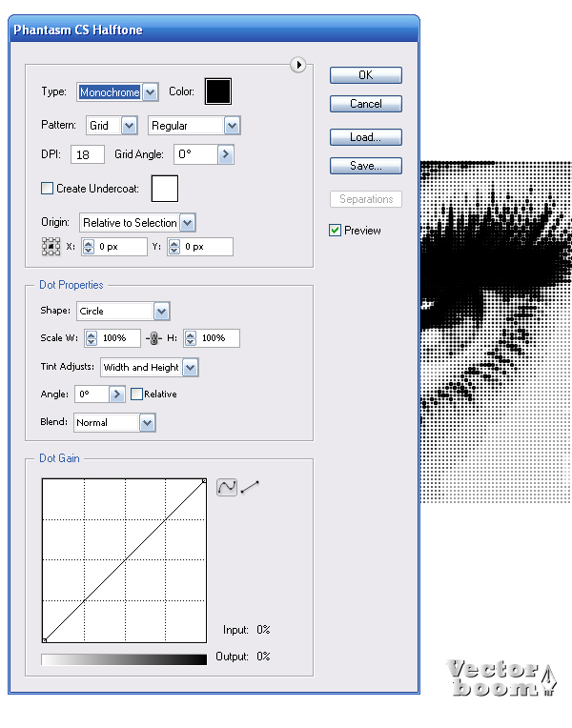Click the Phantasm CS Halftone title bar
The width and height of the screenshot is (572, 728).
[214, 30]
